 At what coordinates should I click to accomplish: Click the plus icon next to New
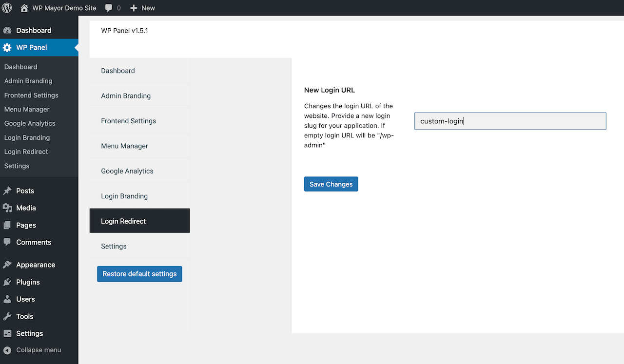pyautogui.click(x=134, y=8)
